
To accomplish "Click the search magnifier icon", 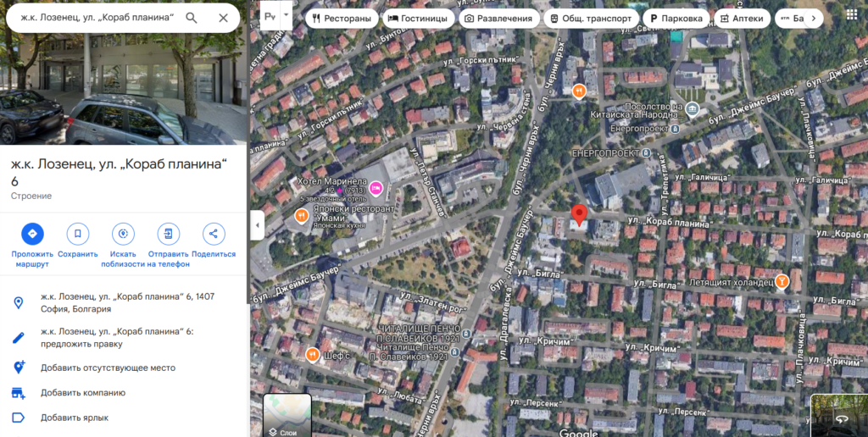I will pos(192,18).
